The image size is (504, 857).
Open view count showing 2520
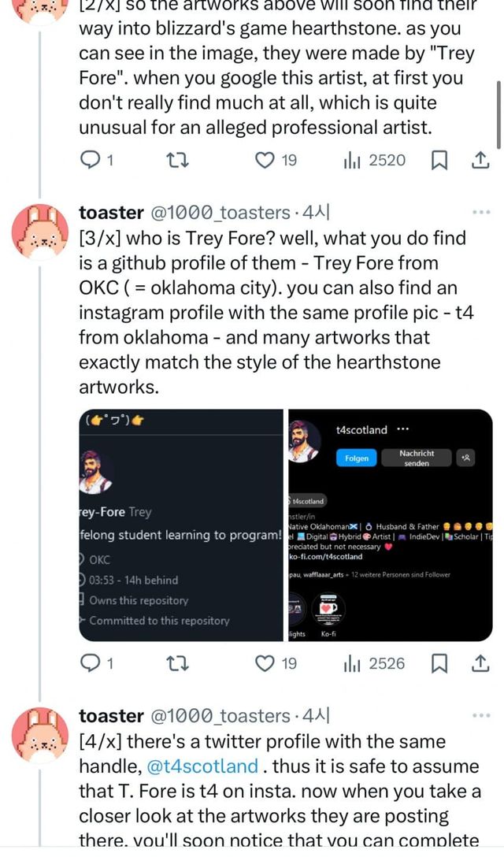[374, 161]
